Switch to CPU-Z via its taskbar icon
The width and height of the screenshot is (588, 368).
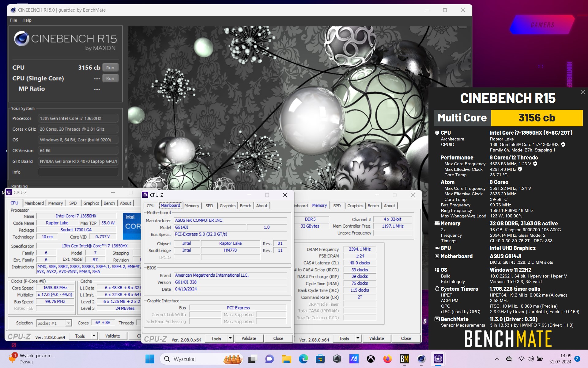438,359
